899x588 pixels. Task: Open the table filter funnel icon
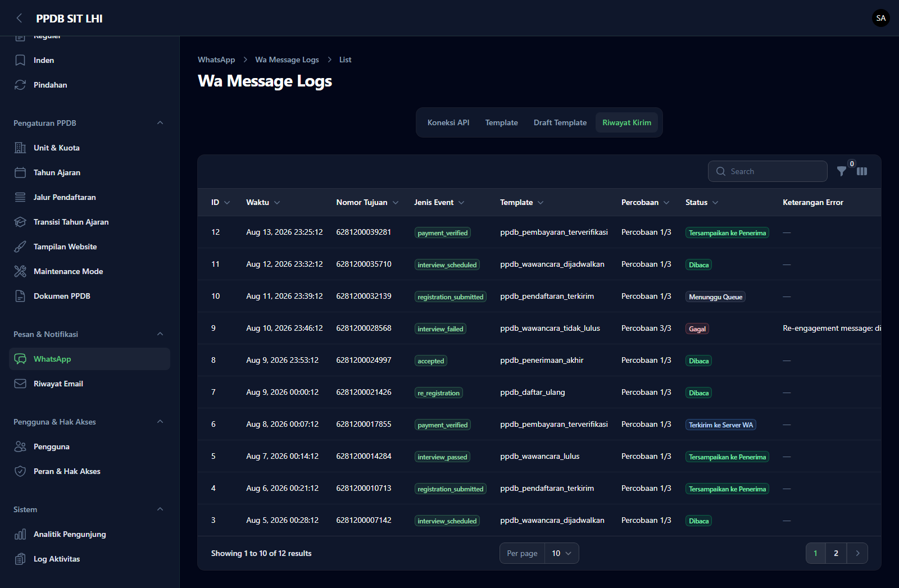pos(842,171)
